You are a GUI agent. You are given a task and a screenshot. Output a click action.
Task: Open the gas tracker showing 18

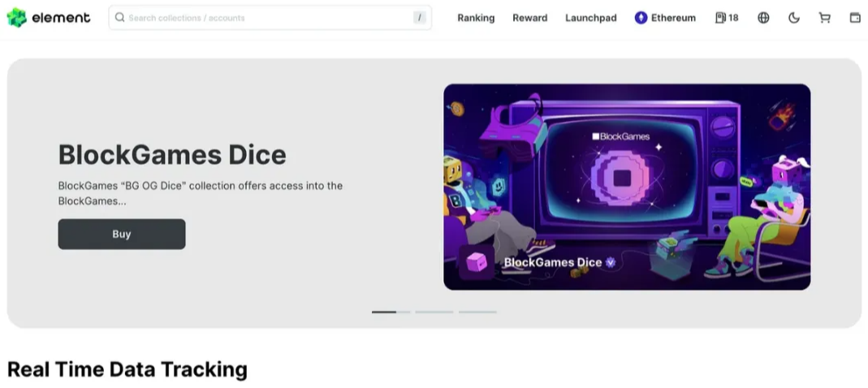coord(727,18)
